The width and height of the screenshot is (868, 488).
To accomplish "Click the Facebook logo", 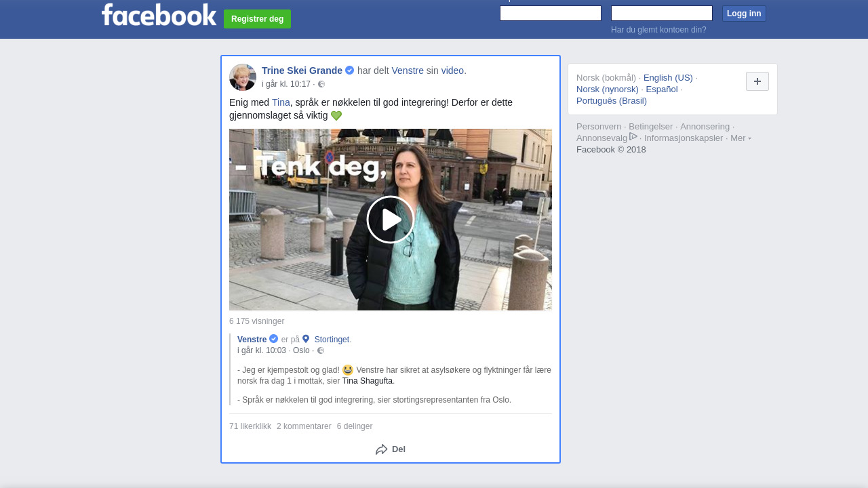I will [x=159, y=15].
